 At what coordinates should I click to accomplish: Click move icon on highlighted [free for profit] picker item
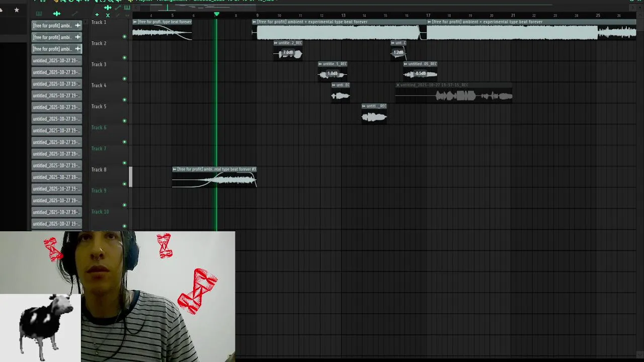pyautogui.click(x=77, y=49)
